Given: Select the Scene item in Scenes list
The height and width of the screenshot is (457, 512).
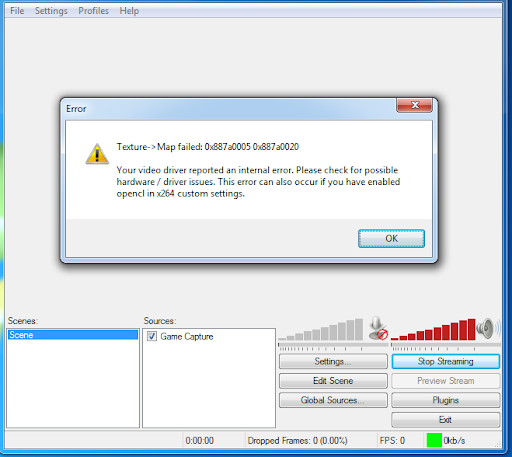Looking at the screenshot, I should (73, 335).
